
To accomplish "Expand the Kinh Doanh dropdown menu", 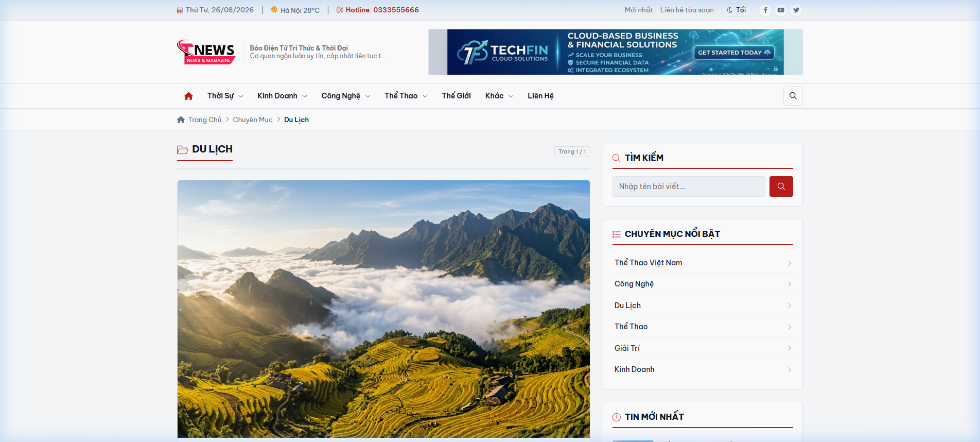I will [x=282, y=96].
